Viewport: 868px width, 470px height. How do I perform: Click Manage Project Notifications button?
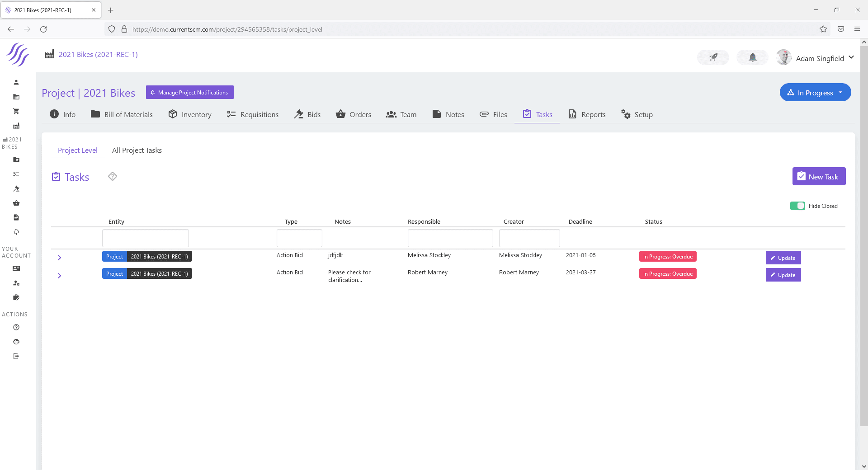tap(189, 93)
